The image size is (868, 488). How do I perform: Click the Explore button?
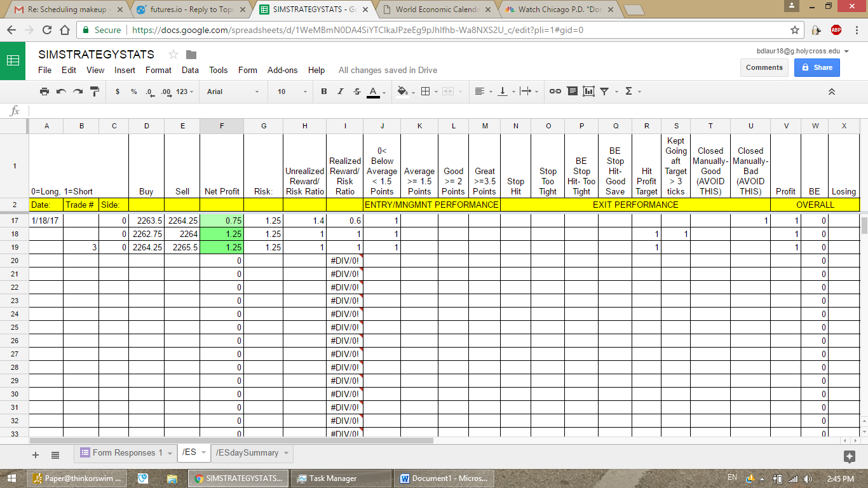click(x=849, y=456)
